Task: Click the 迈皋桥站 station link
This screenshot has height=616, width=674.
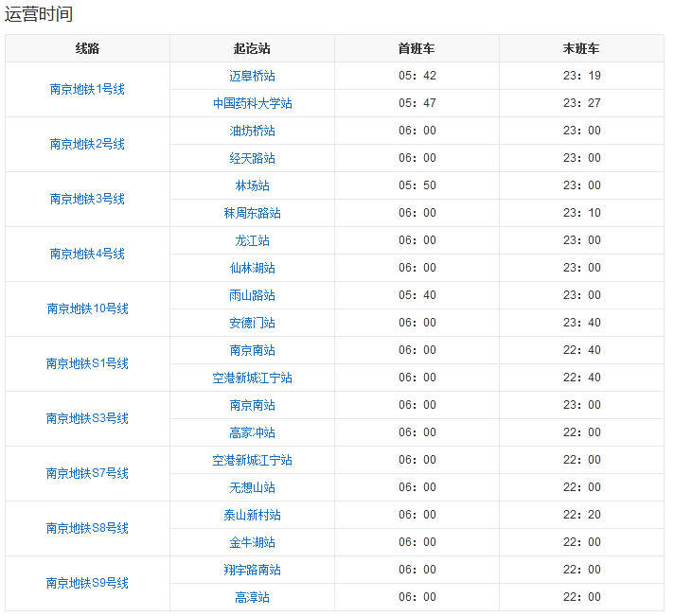Action: [252, 76]
